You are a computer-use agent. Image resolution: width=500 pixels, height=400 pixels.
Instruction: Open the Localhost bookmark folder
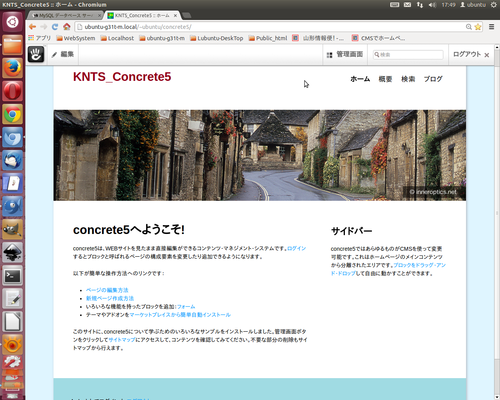click(x=117, y=38)
